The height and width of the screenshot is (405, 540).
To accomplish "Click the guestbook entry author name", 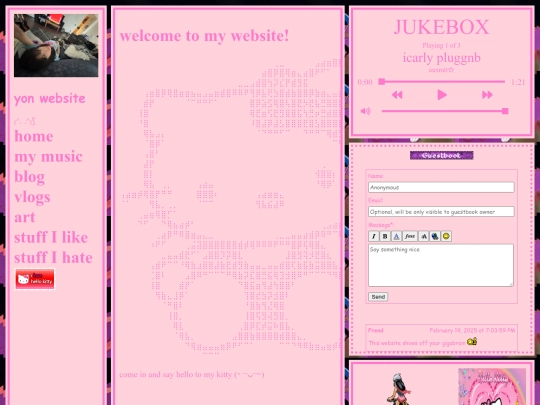I will click(376, 330).
